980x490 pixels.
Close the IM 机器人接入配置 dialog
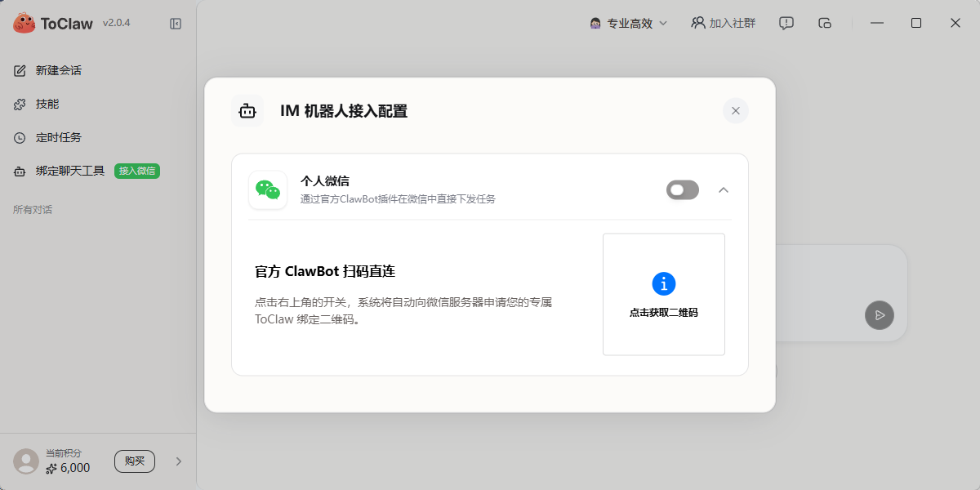click(736, 111)
